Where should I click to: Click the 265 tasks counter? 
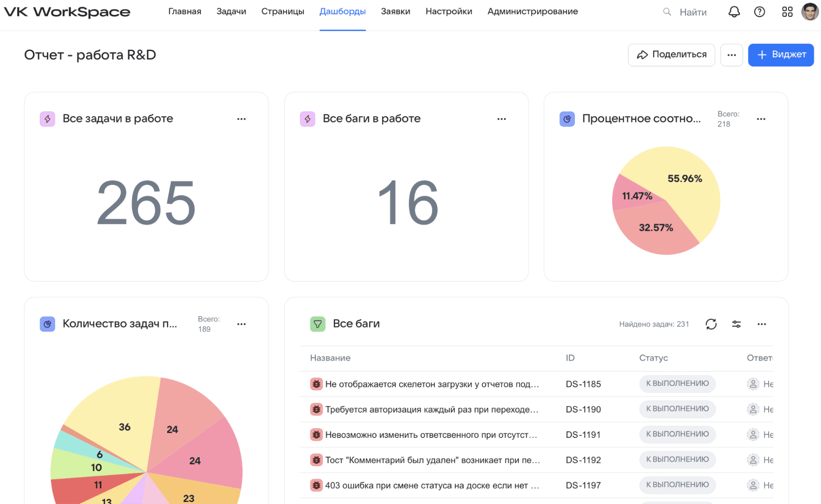click(146, 202)
